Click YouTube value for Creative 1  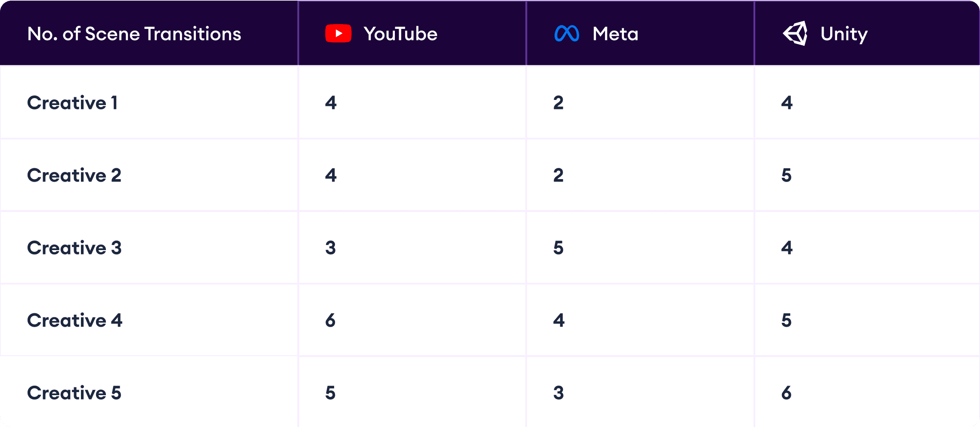(x=331, y=103)
